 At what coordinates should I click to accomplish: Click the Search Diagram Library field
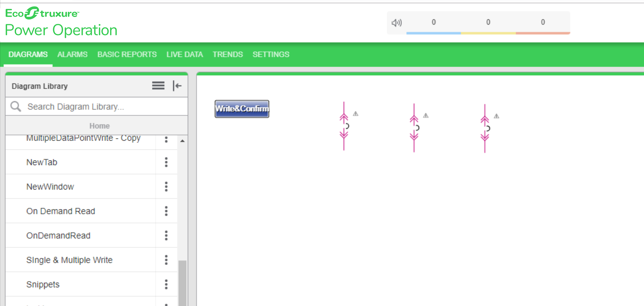pyautogui.click(x=103, y=107)
